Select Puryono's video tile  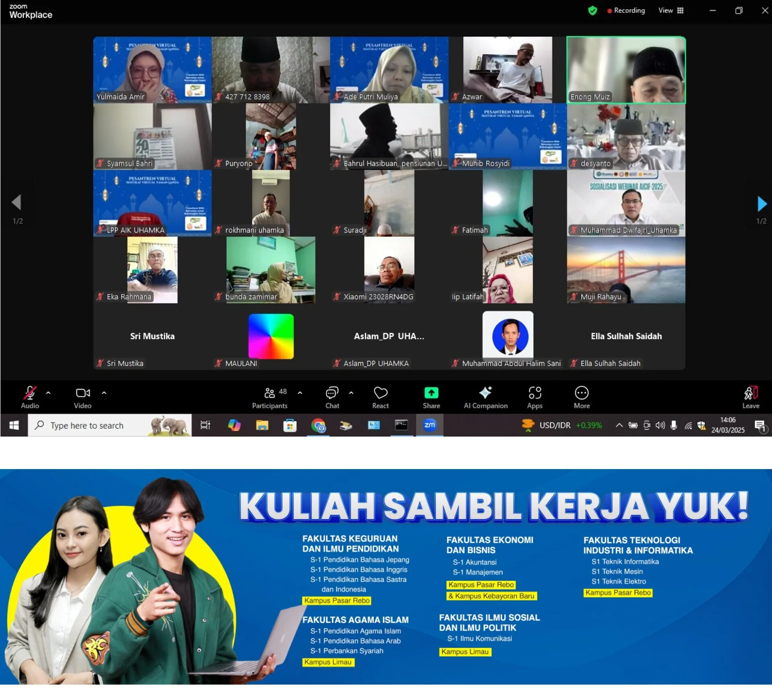(271, 136)
